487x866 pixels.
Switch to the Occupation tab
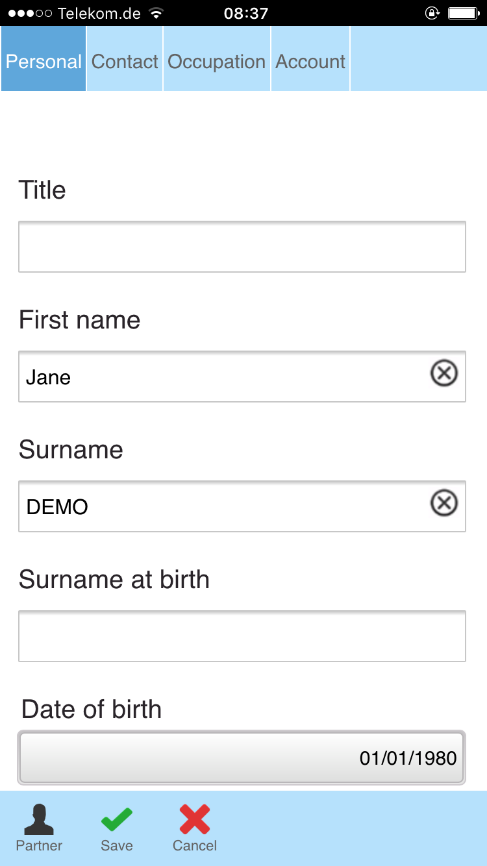click(x=216, y=59)
